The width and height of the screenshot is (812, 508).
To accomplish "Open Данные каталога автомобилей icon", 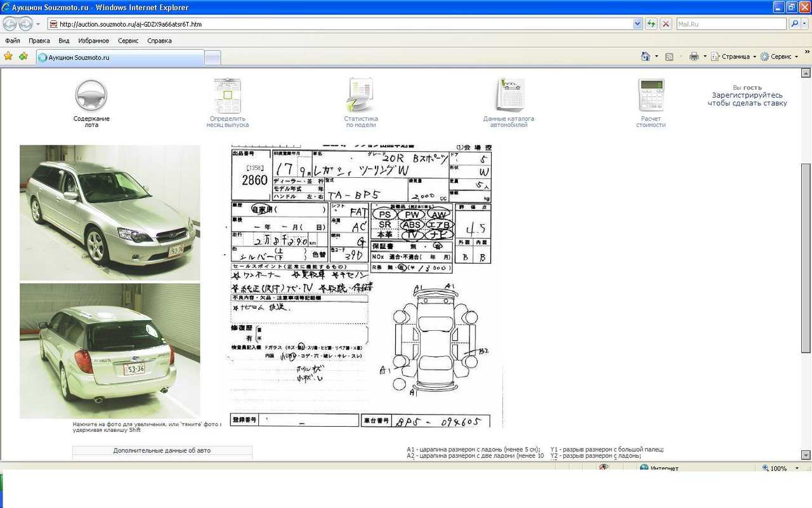I will [509, 96].
